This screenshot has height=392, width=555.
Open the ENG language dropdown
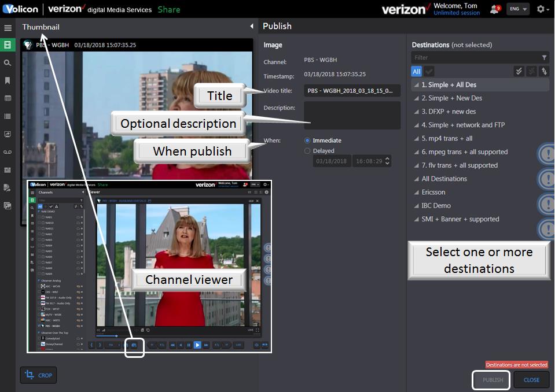click(x=517, y=9)
